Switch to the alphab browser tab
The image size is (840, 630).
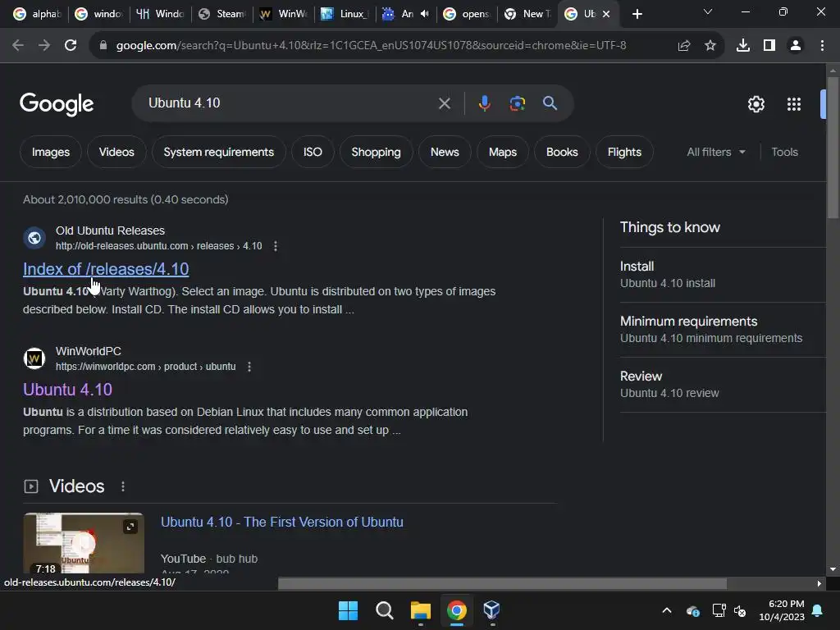click(38, 14)
